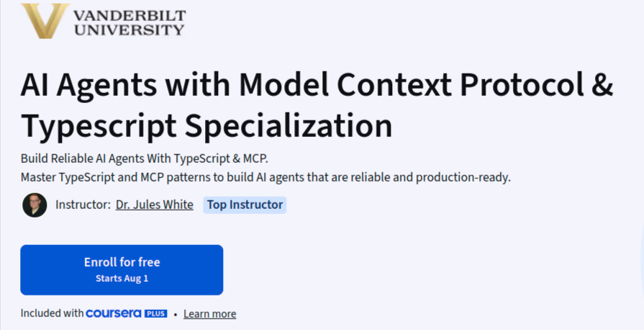This screenshot has height=330, width=644.
Task: Click the 'Instructor:' label text
Action: click(83, 205)
